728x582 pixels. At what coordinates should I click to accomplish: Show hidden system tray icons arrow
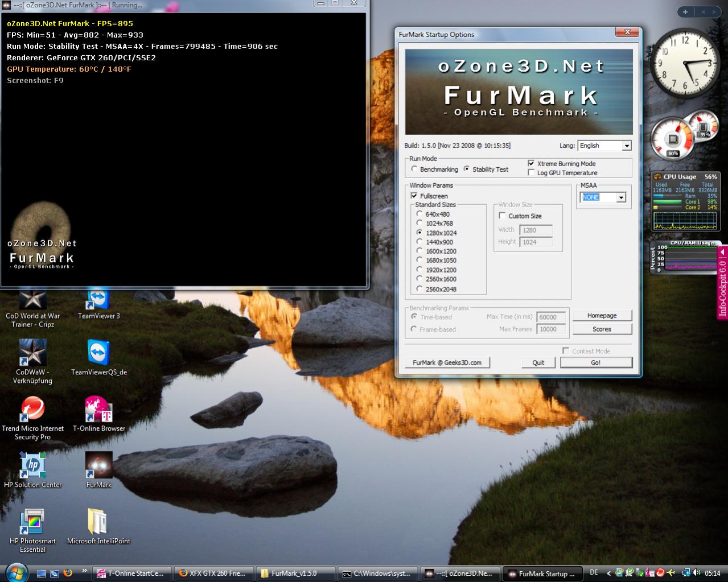[x=608, y=573]
